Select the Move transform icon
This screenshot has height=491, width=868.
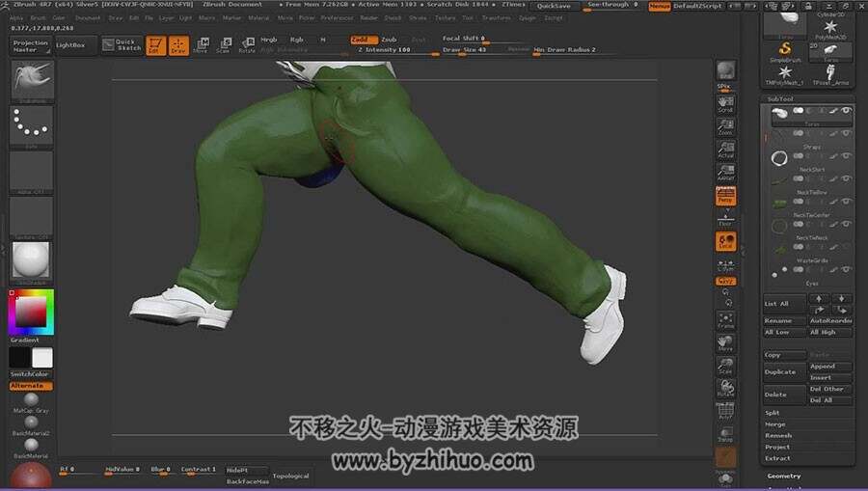(x=202, y=45)
